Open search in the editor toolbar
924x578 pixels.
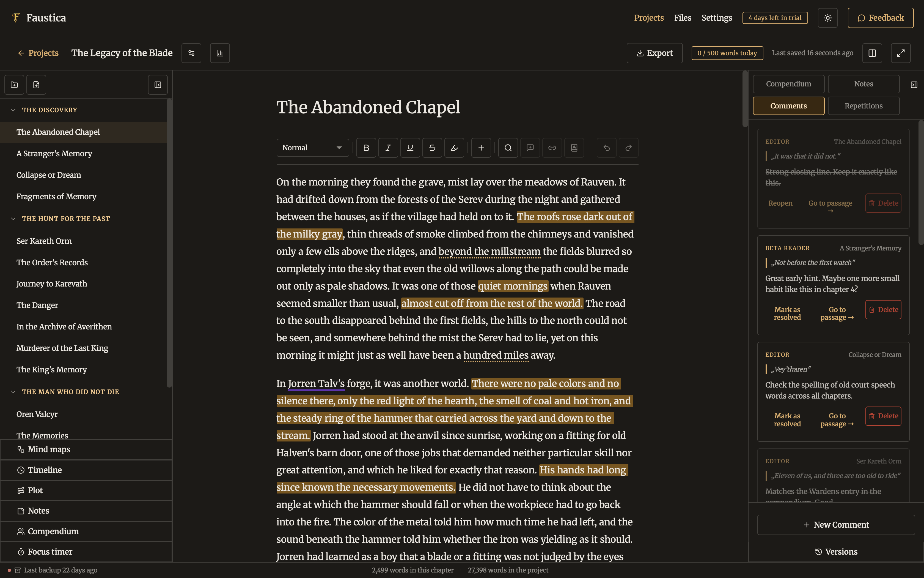508,148
